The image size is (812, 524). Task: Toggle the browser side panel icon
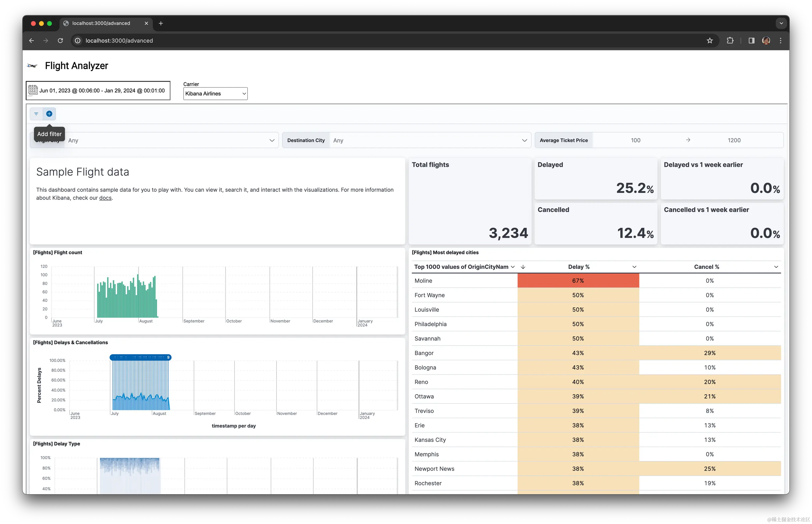751,41
